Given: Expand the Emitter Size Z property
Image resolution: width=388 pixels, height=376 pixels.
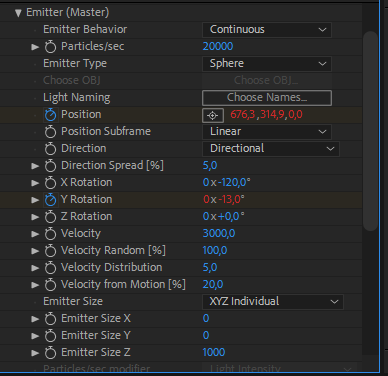Looking at the screenshot, I should pos(35,353).
